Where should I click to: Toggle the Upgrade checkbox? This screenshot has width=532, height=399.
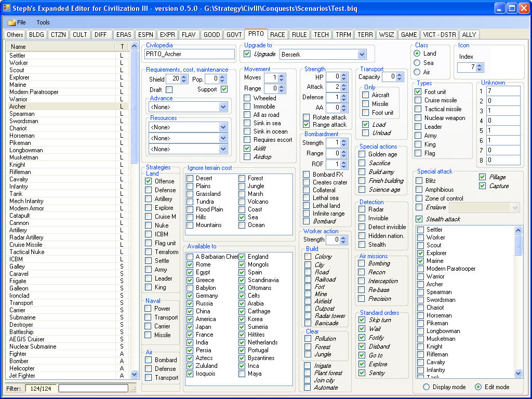click(x=247, y=54)
